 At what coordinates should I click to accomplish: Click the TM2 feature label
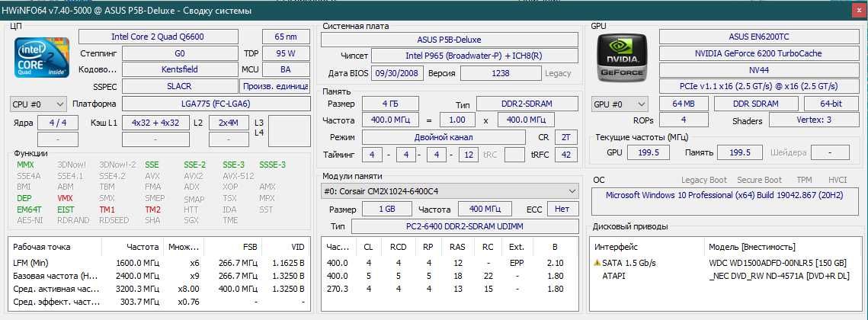pos(152,210)
